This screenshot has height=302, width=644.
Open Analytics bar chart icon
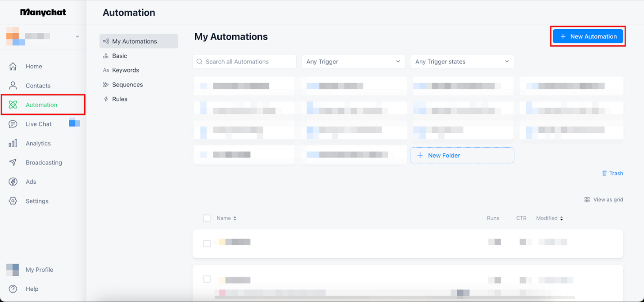[13, 144]
